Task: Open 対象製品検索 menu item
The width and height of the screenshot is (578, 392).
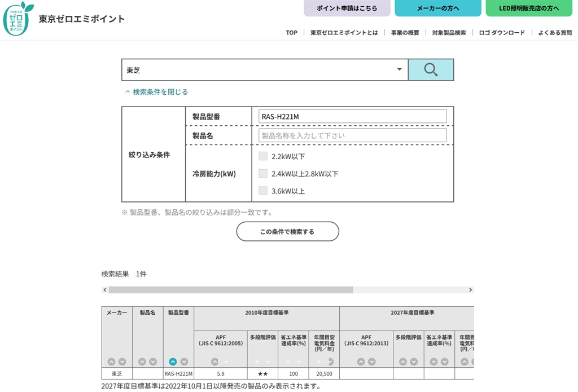Action: (x=449, y=32)
